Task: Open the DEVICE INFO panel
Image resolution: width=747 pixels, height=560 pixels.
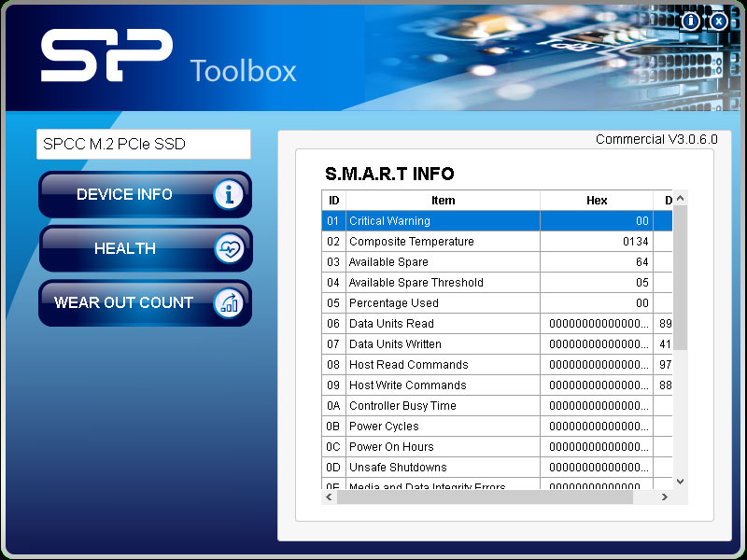Action: pos(145,194)
